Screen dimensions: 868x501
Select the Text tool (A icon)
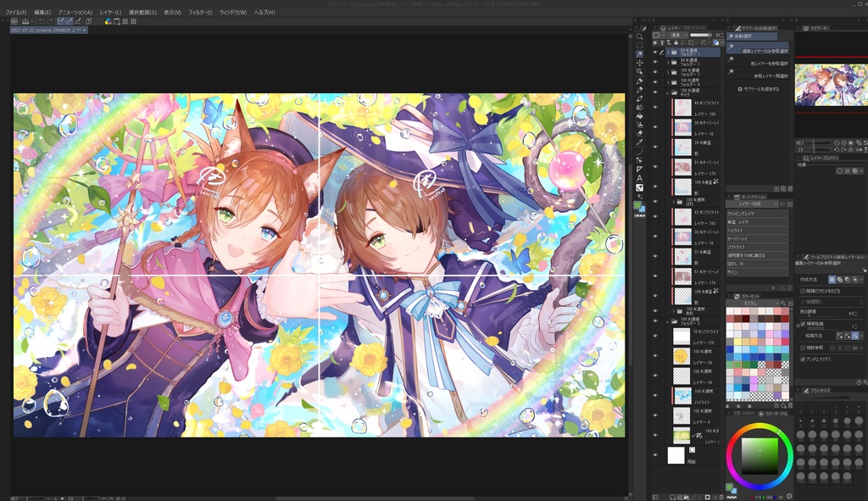(639, 178)
